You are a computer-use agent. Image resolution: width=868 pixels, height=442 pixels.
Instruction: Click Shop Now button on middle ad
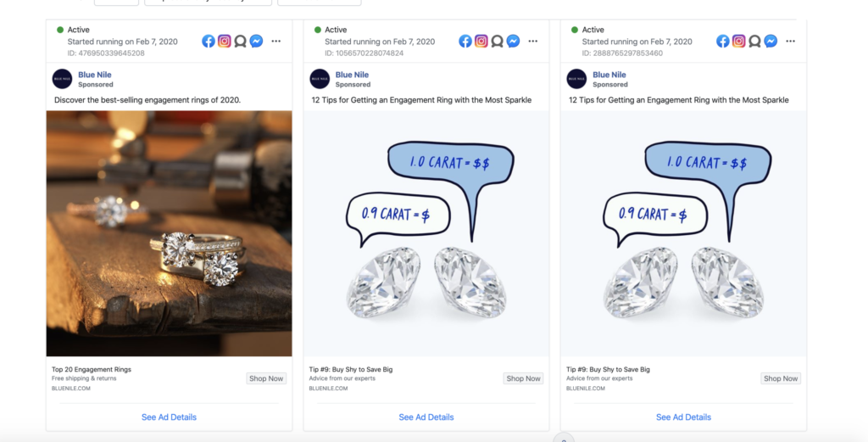click(523, 378)
